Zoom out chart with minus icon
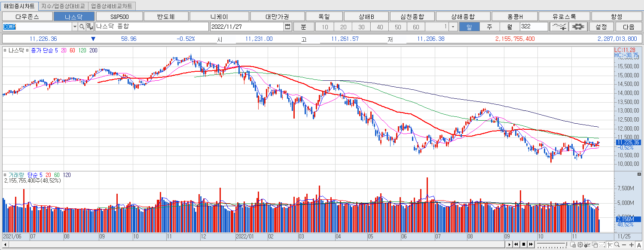 (624, 245)
